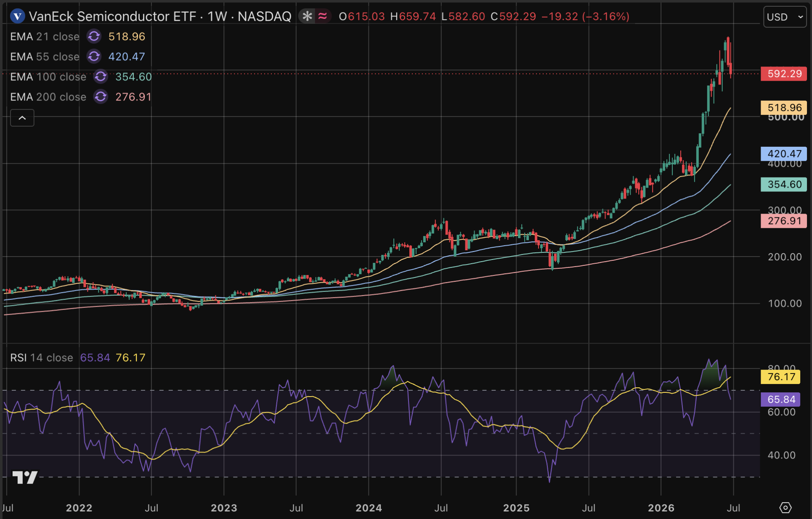The height and width of the screenshot is (519, 812).
Task: Click the 2025 time axis label
Action: [x=516, y=508]
